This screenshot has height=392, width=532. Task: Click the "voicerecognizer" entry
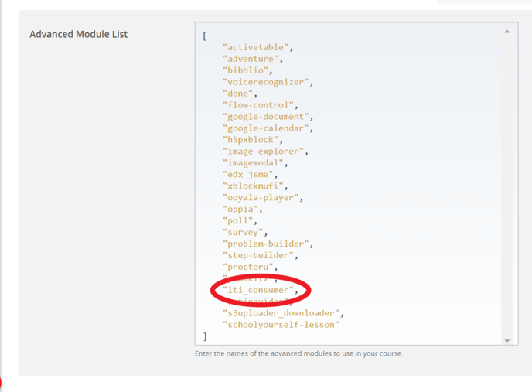point(266,82)
